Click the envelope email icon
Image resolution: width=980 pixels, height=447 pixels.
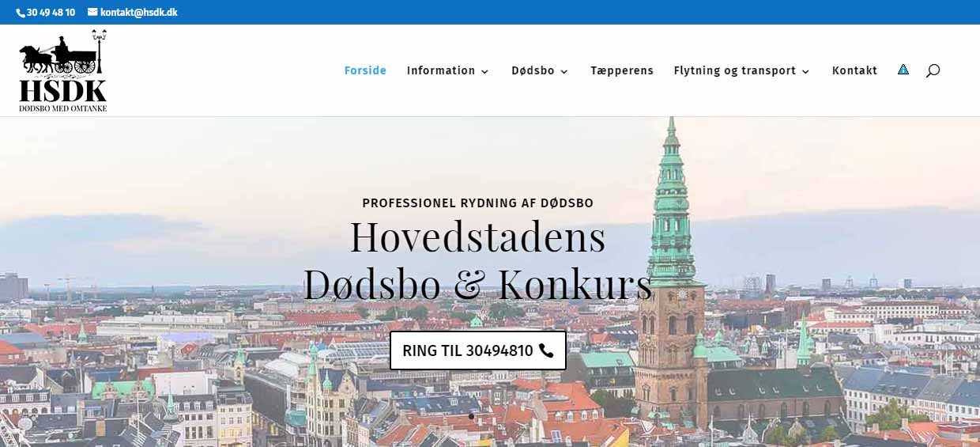(x=92, y=12)
